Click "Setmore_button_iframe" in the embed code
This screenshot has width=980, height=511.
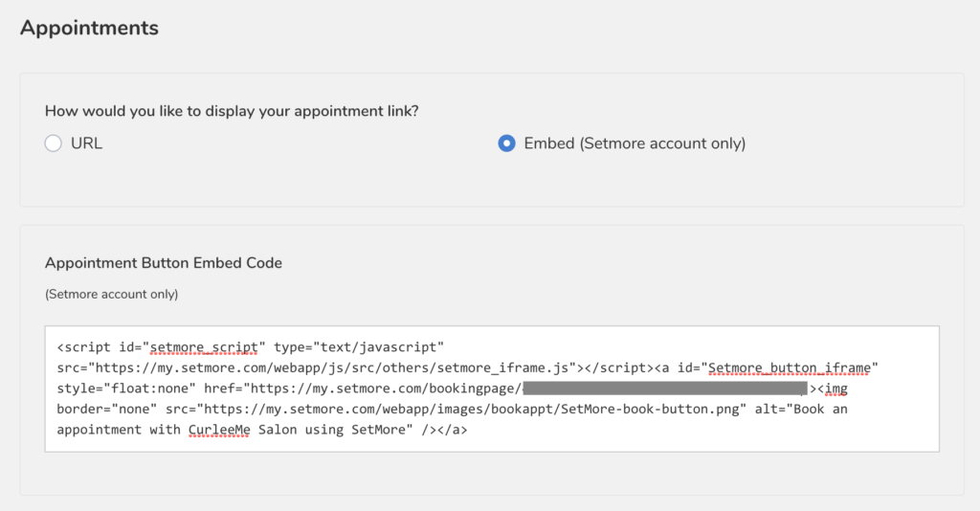(x=789, y=368)
